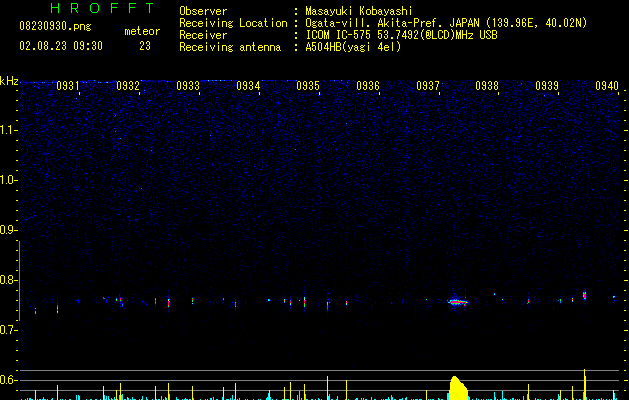Click the 1.0 kHz axis label

[x=8, y=180]
